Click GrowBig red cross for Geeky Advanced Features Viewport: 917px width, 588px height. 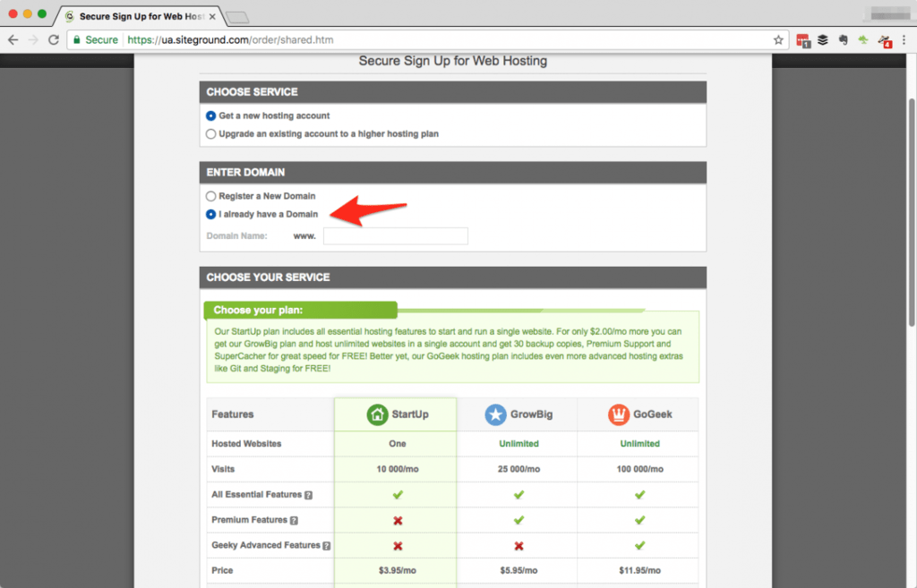pyautogui.click(x=518, y=546)
